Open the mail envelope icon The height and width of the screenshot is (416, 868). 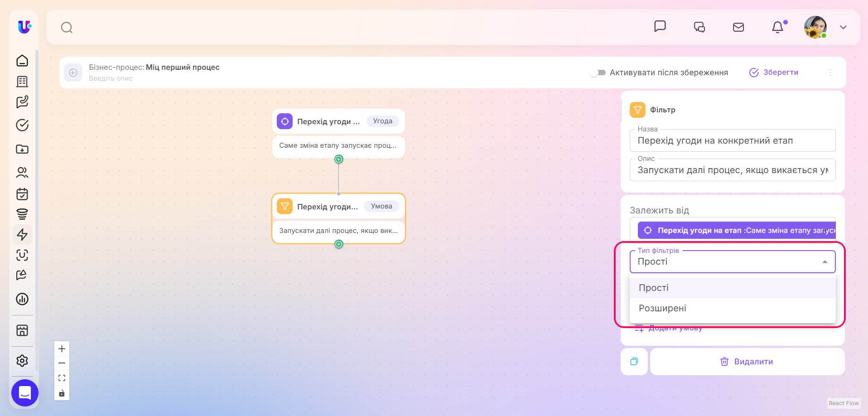pyautogui.click(x=738, y=27)
